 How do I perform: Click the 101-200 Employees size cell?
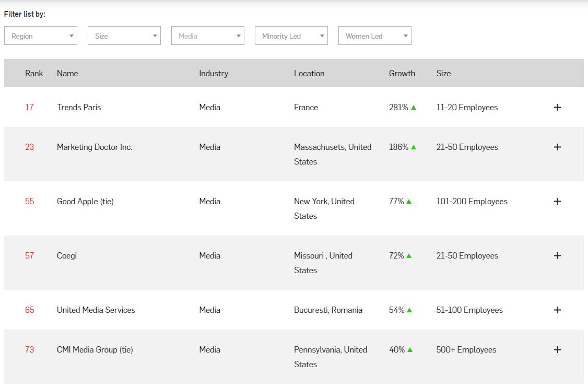pos(472,202)
